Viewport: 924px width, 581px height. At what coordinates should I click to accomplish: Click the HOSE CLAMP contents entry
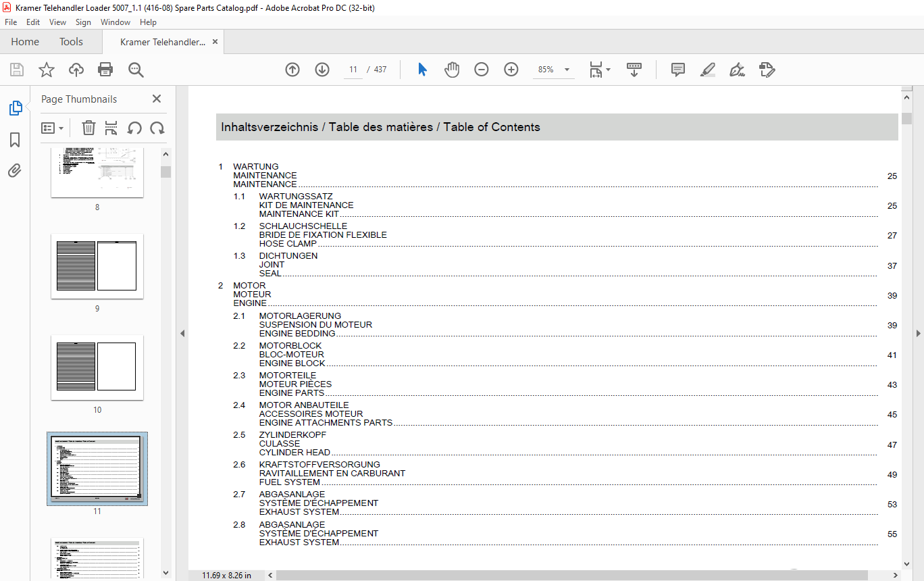pyautogui.click(x=288, y=244)
